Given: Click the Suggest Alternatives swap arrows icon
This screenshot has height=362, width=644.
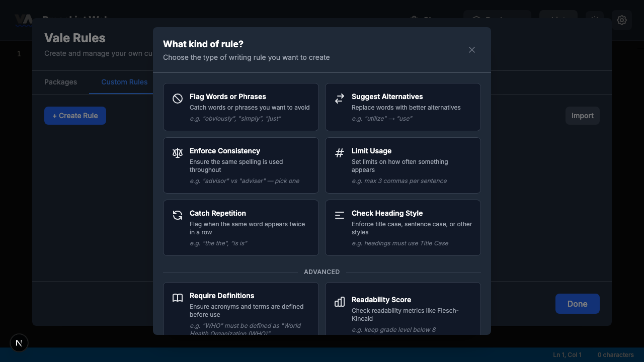Looking at the screenshot, I should tap(340, 99).
